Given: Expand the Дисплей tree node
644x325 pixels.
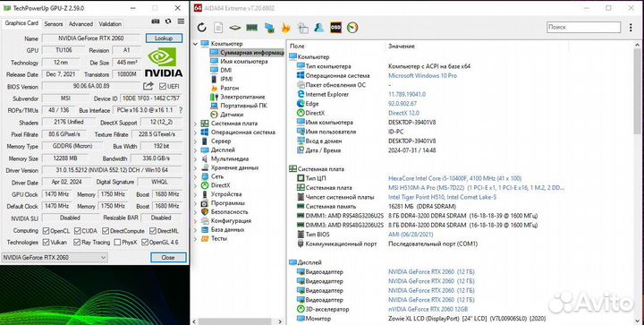Looking at the screenshot, I should (x=196, y=150).
